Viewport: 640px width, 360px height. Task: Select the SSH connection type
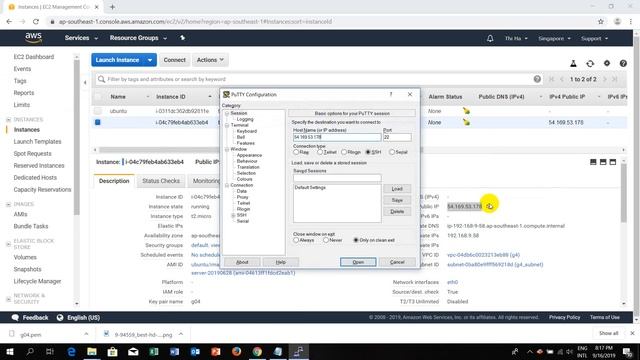pyautogui.click(x=368, y=152)
